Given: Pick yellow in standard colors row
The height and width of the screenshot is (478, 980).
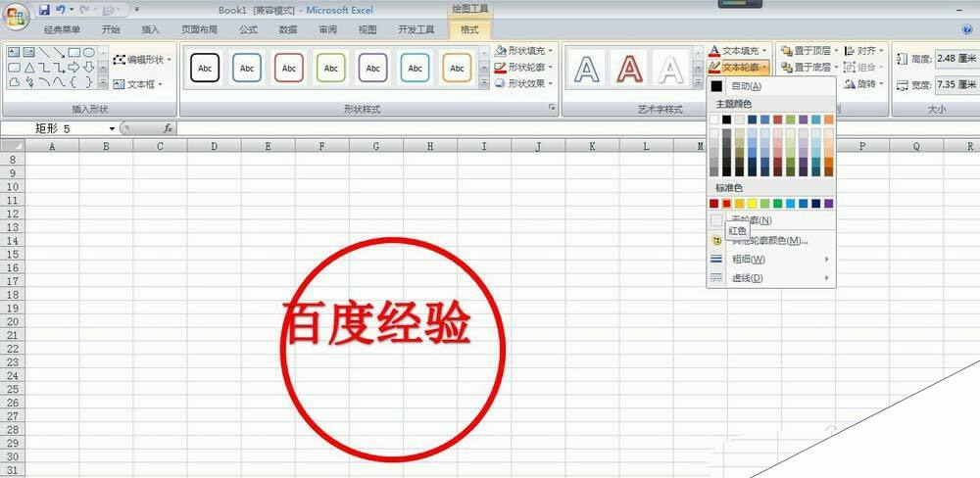Looking at the screenshot, I should pyautogui.click(x=753, y=203).
